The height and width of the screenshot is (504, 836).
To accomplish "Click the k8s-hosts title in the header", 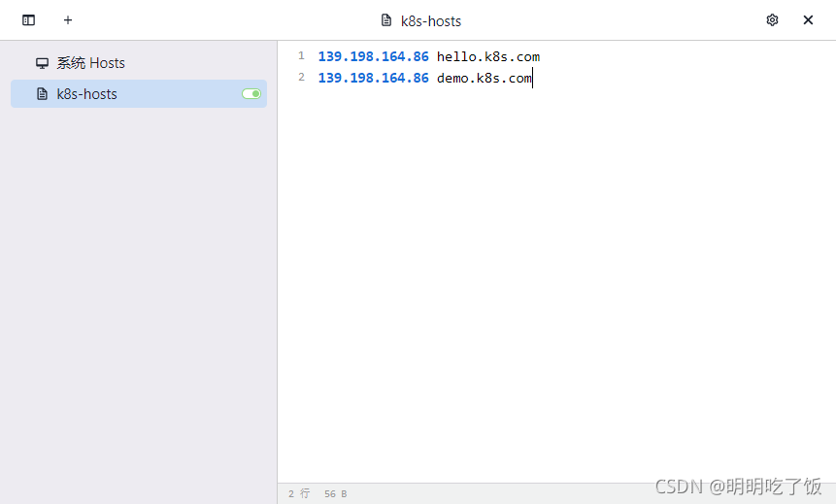I will click(x=431, y=20).
